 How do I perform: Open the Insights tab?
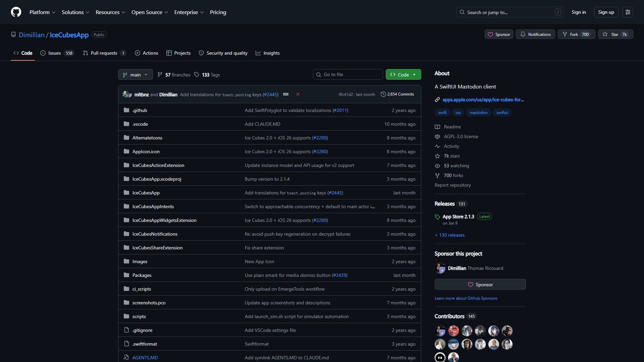[268, 53]
